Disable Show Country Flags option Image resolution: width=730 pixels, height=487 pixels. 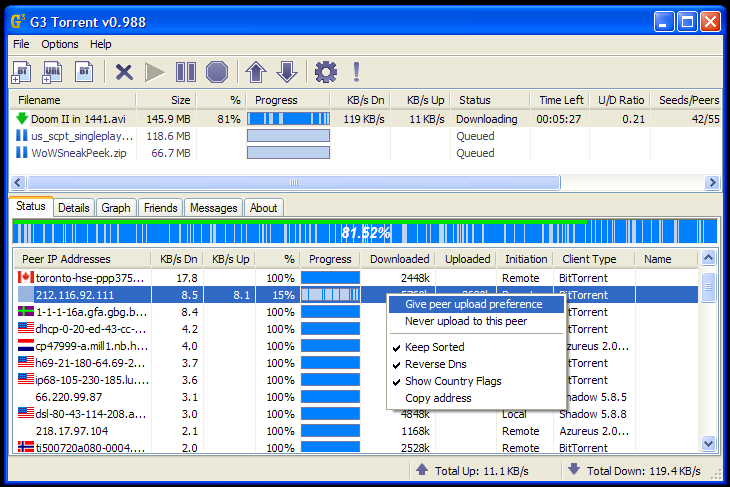(453, 381)
